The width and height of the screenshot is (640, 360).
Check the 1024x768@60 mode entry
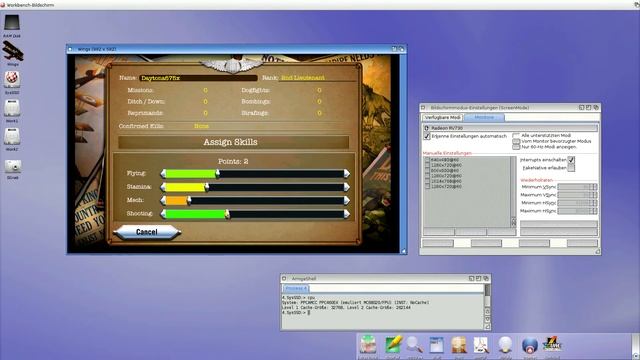coord(427,181)
